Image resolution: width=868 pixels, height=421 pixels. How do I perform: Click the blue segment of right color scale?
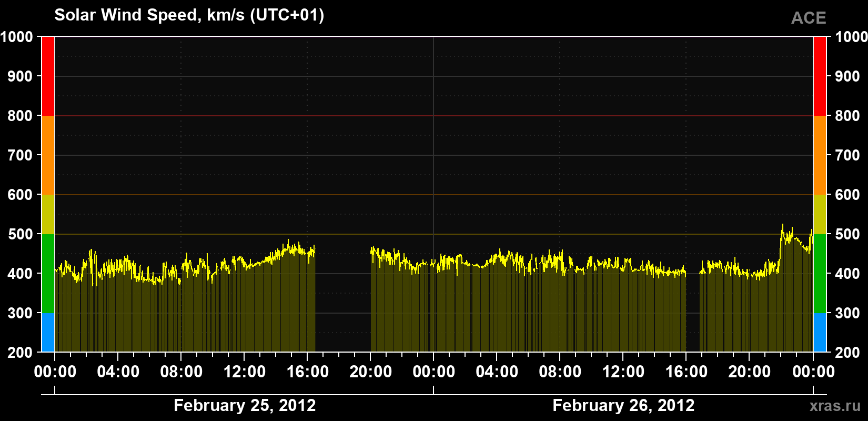click(x=820, y=333)
